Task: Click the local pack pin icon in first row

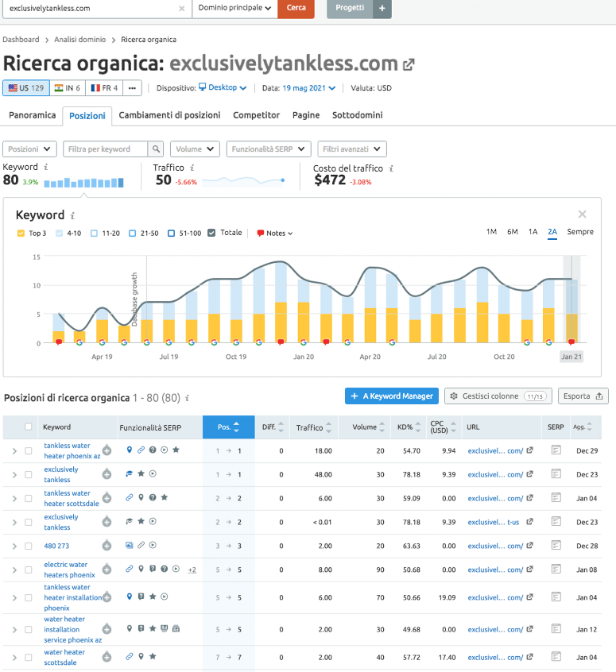Action: [129, 450]
